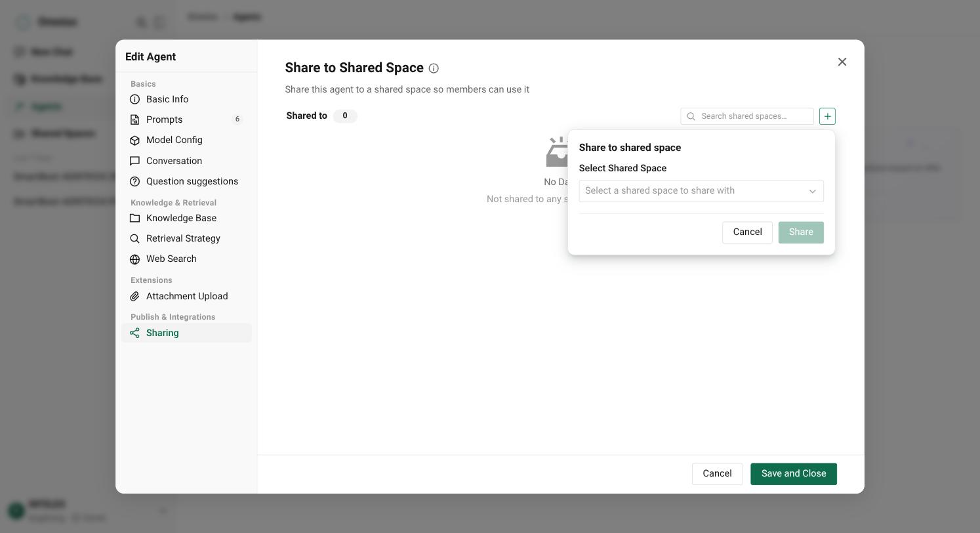Click the Sharing share icon
Image resolution: width=980 pixels, height=533 pixels.
tap(134, 333)
